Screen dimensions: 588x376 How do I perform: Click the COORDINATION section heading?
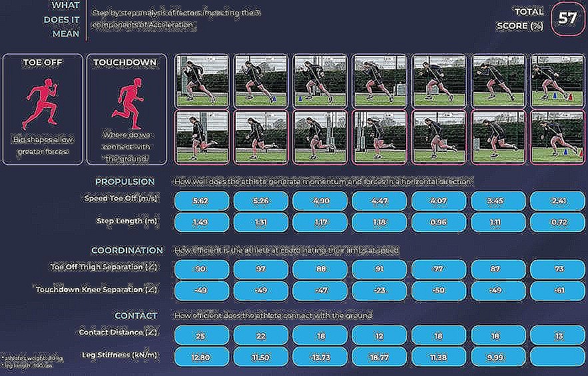127,250
